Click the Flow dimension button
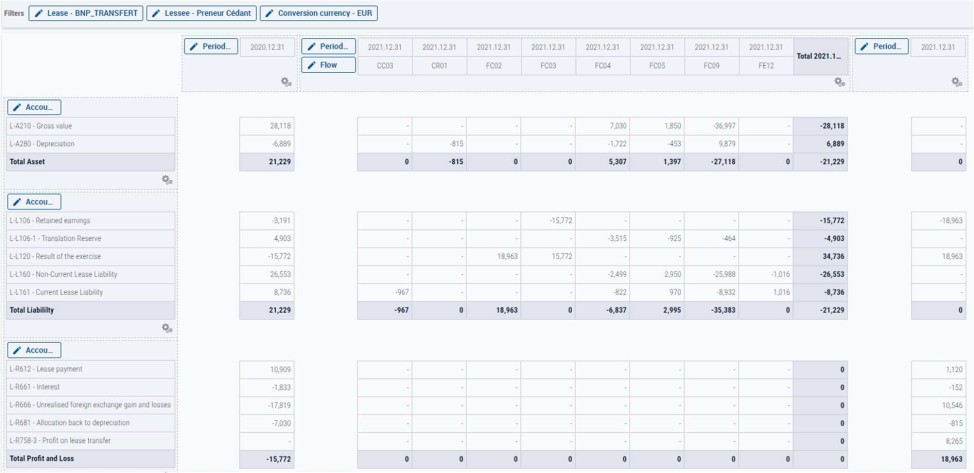 click(x=329, y=65)
